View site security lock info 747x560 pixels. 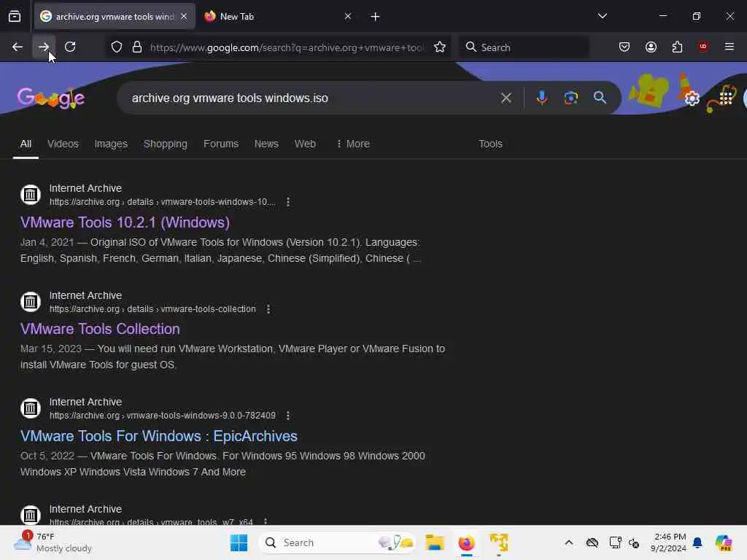137,47
